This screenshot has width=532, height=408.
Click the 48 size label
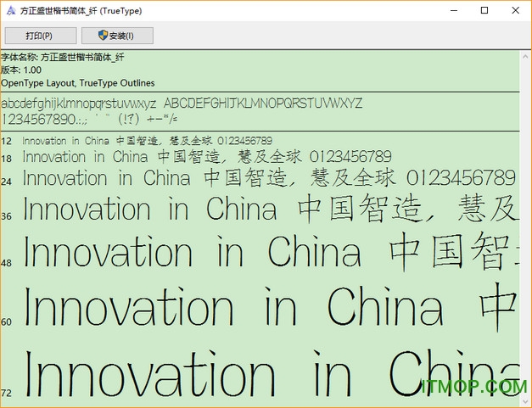7,264
